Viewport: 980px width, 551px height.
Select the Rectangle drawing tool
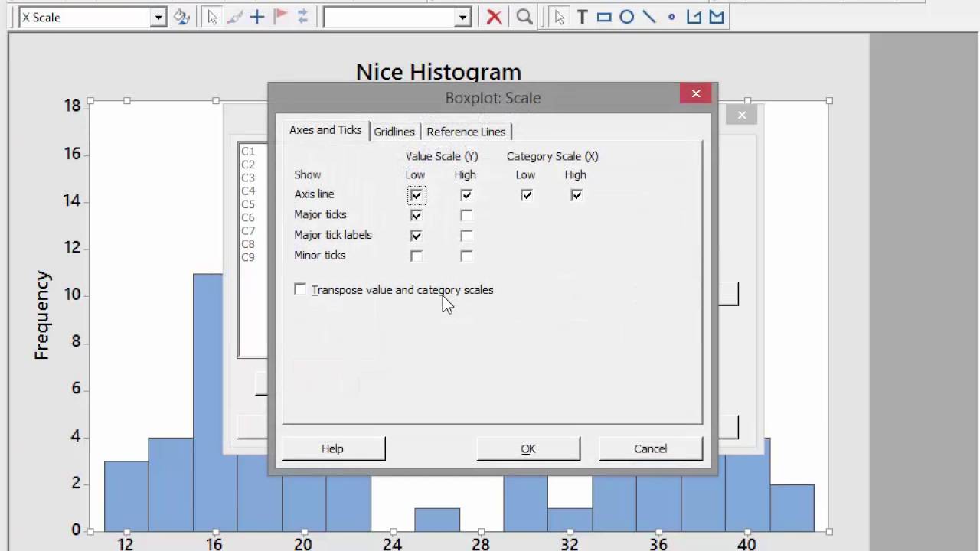[604, 17]
